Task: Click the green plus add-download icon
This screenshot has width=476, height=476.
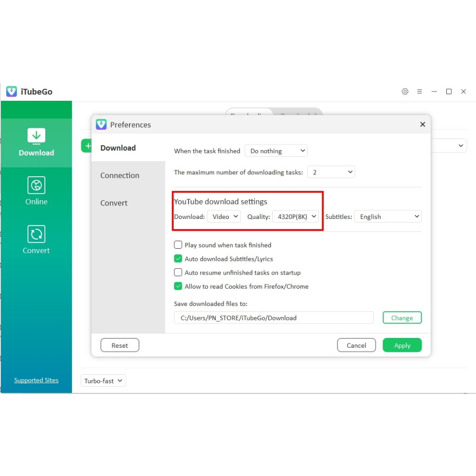Action: coord(87,145)
